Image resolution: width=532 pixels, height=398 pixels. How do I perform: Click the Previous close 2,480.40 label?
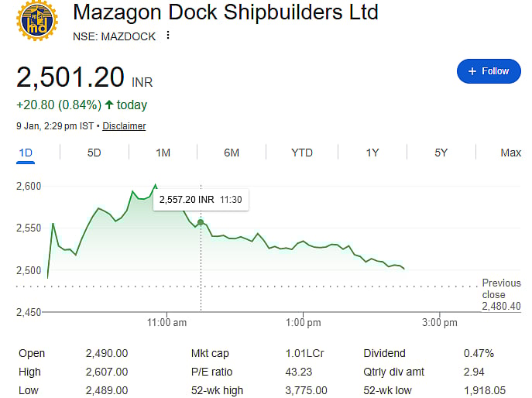(501, 294)
